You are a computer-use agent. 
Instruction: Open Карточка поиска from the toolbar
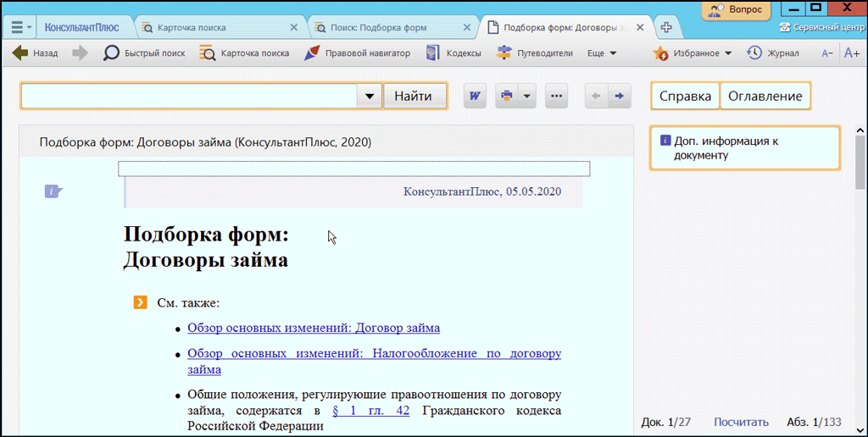click(244, 53)
